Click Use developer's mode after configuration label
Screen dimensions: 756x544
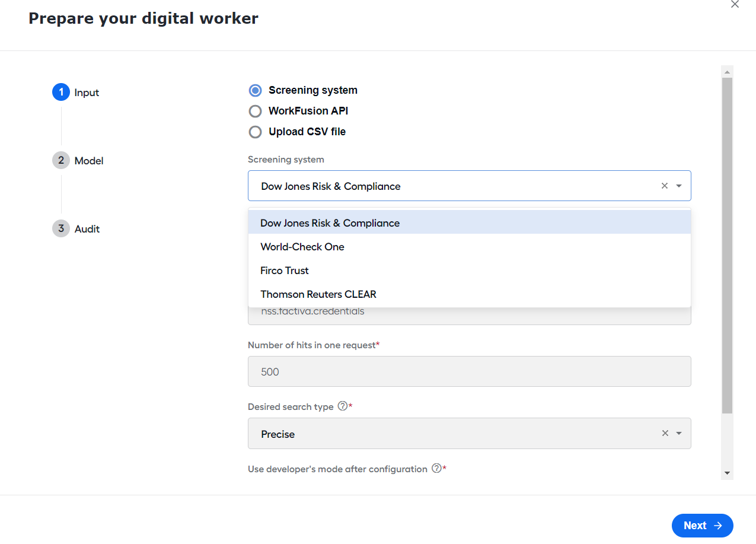pyautogui.click(x=337, y=469)
